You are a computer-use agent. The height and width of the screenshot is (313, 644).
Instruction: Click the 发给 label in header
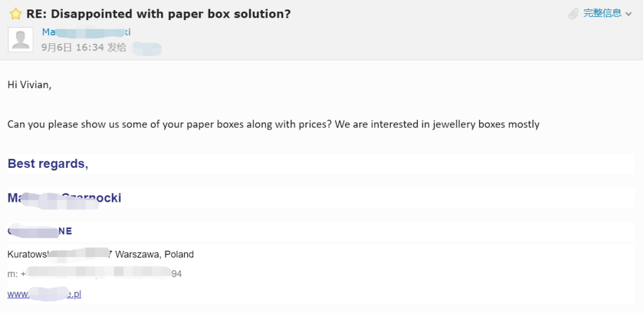tap(116, 47)
